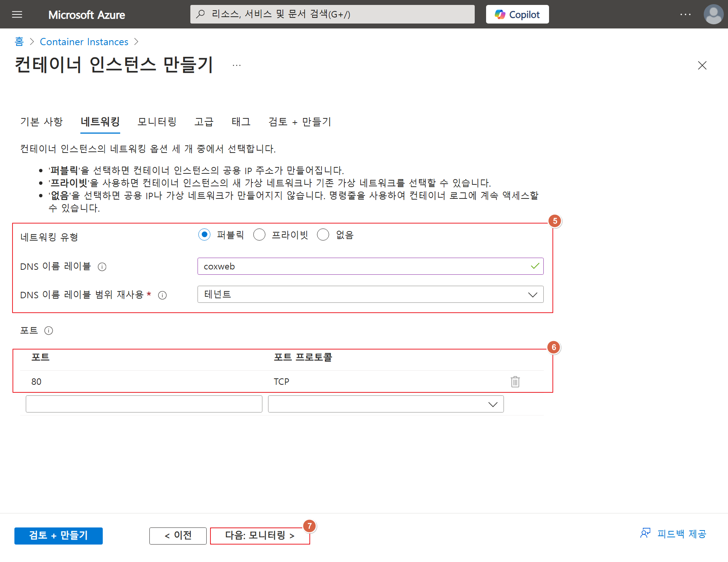Click the Copilot button
Viewport: 728px width, 562px height.
pos(517,14)
